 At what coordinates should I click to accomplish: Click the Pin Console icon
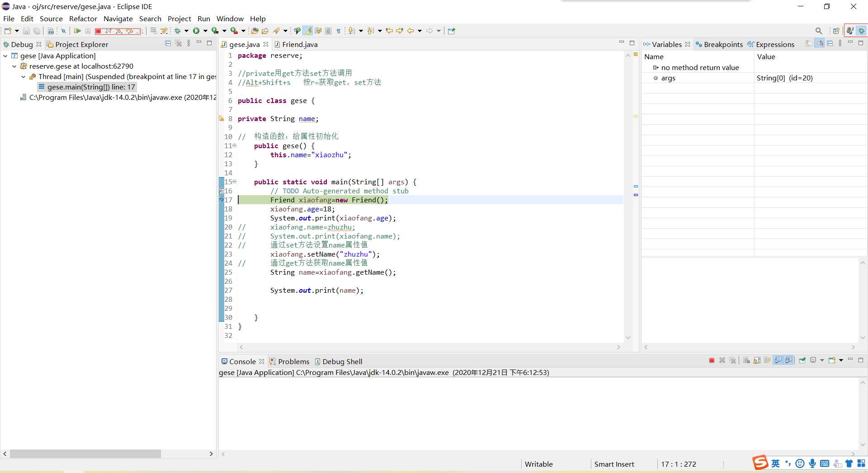click(x=802, y=360)
